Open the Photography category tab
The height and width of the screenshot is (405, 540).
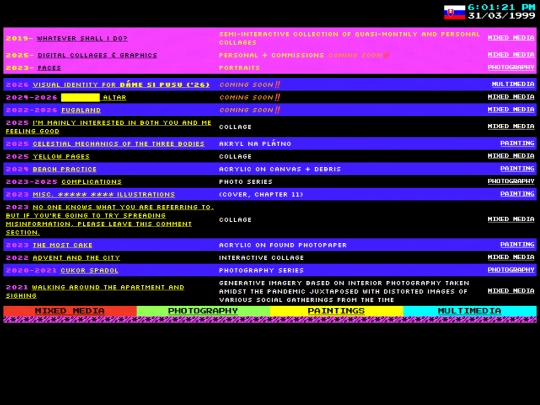pos(203,311)
